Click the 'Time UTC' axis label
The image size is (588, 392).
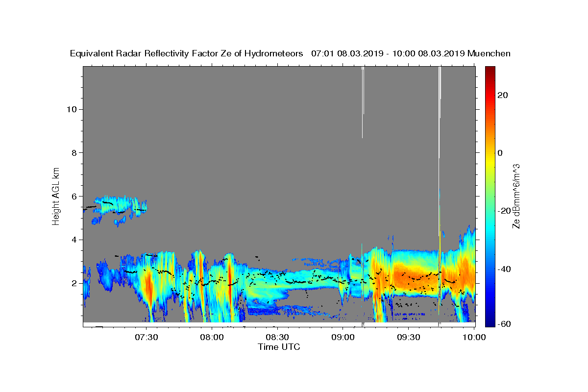click(279, 347)
